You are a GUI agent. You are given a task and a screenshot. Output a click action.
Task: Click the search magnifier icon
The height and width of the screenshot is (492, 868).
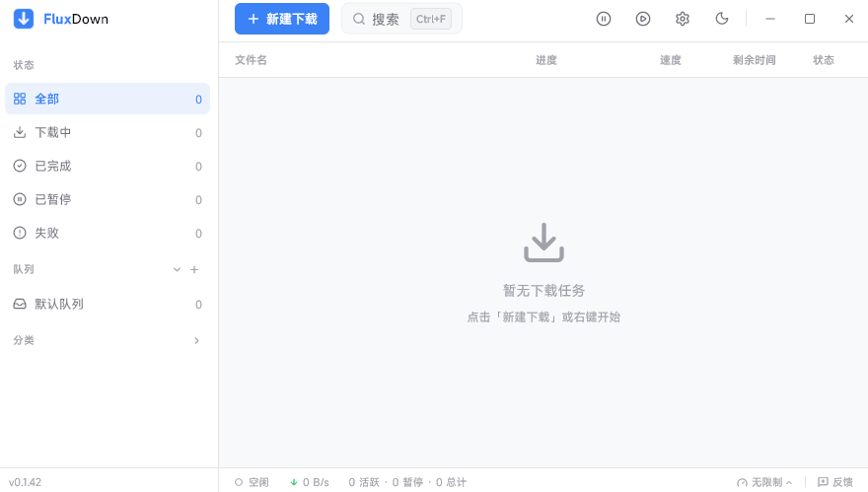[359, 19]
